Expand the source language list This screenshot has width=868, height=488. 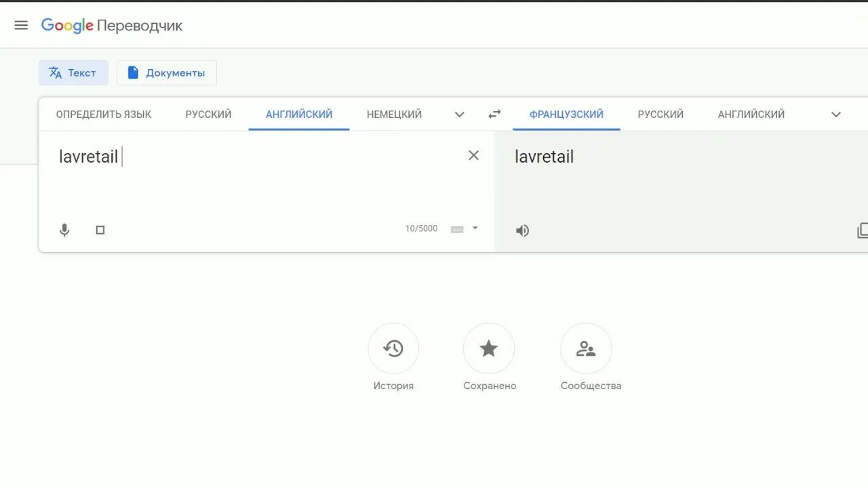[459, 114]
